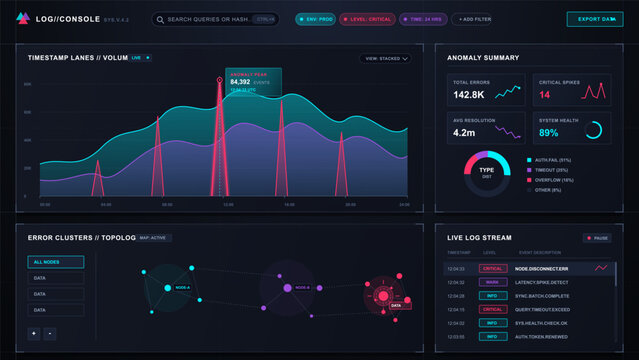Select the SYS.HEALTH.CHECK.OK log entry
Screen dimensions: 639x360
529,323
